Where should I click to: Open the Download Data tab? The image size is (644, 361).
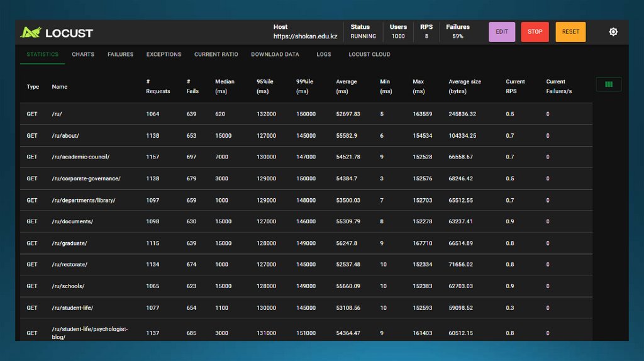click(x=275, y=55)
